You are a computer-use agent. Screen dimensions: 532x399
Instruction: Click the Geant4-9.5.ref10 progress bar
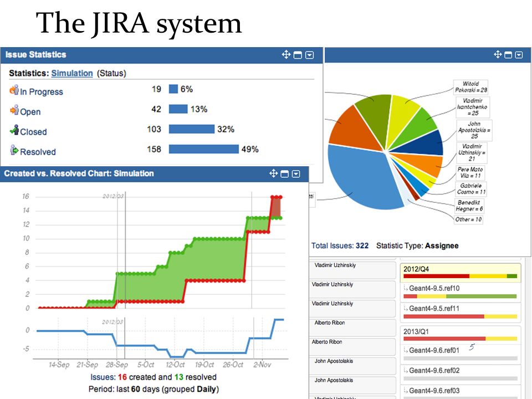click(x=460, y=296)
